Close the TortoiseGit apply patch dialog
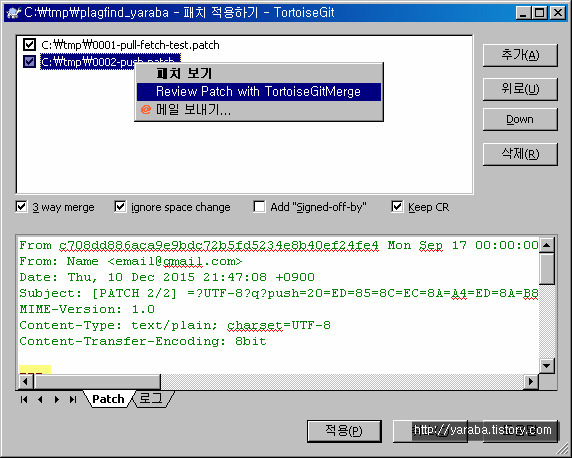 tap(558, 13)
